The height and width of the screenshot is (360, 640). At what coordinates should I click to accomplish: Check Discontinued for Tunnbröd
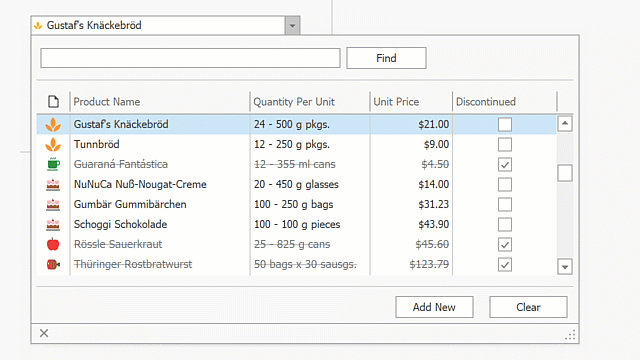pos(505,144)
